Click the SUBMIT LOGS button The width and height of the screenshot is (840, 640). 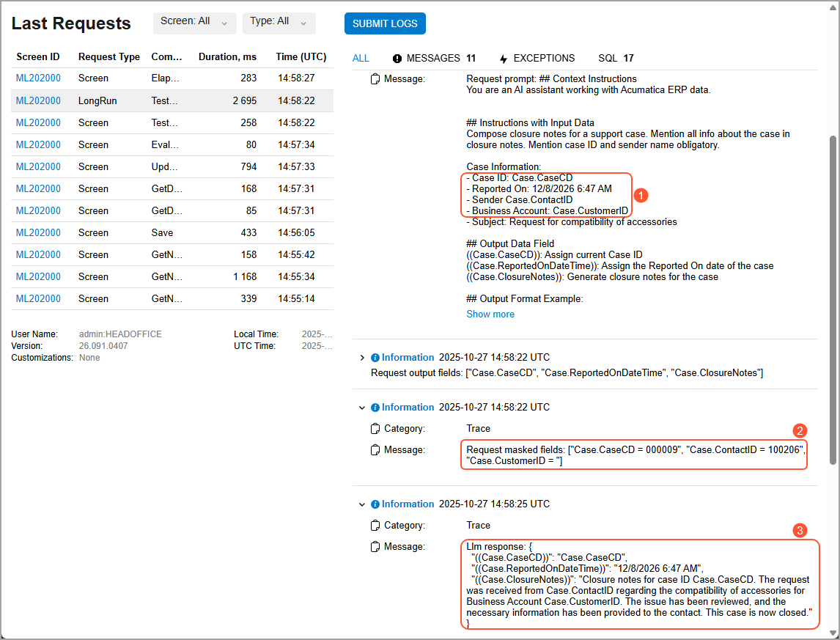[x=385, y=23]
